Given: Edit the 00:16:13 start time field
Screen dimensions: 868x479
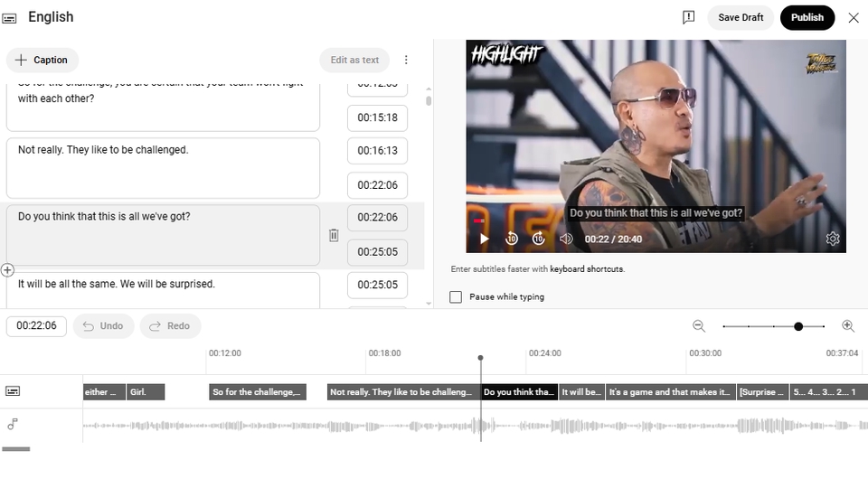Looking at the screenshot, I should [x=378, y=150].
